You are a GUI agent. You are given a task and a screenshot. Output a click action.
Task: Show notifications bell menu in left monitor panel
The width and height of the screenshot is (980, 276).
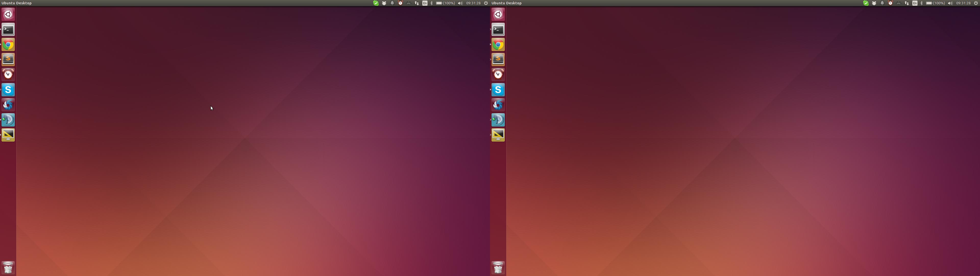[x=392, y=3]
